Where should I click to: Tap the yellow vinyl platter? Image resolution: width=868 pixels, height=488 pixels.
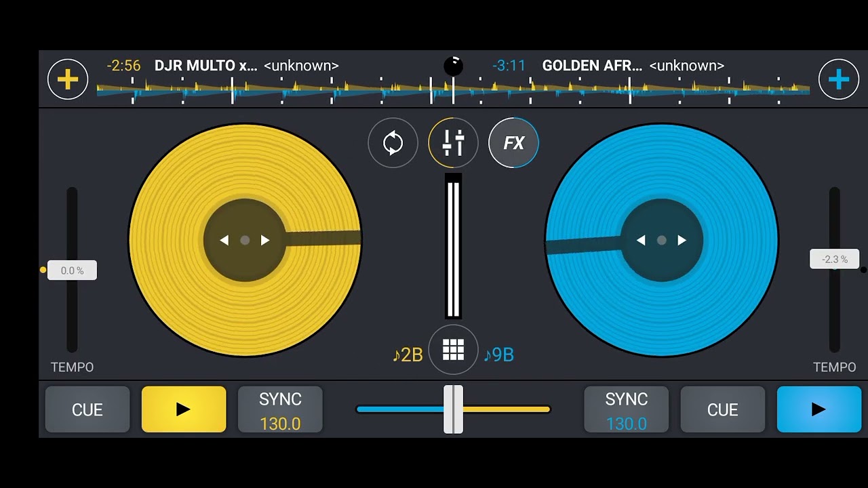coord(245,240)
